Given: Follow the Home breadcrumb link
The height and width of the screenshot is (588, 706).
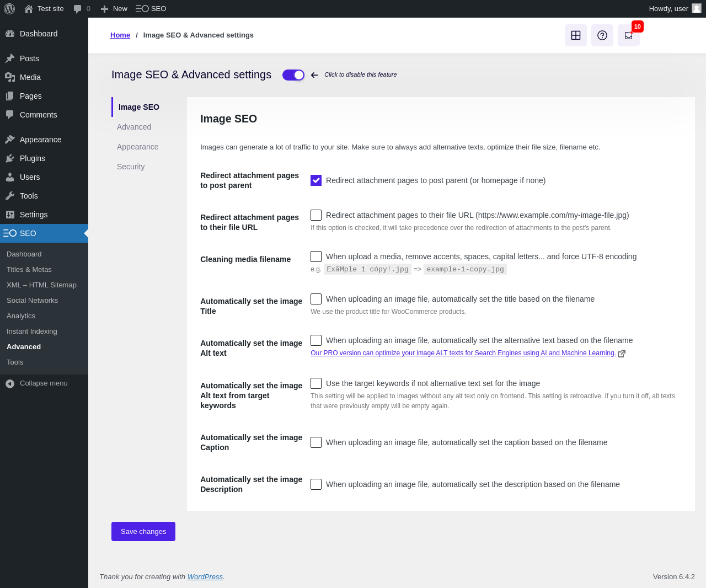Looking at the screenshot, I should [120, 35].
